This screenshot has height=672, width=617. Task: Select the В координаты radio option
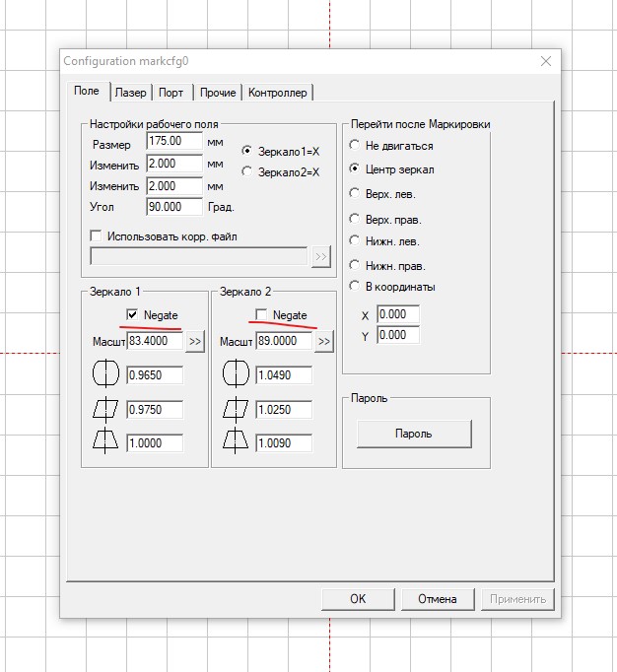(x=355, y=287)
